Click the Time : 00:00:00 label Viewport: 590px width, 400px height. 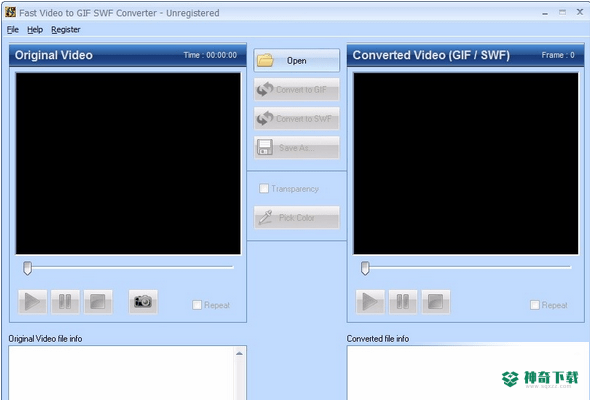click(210, 55)
